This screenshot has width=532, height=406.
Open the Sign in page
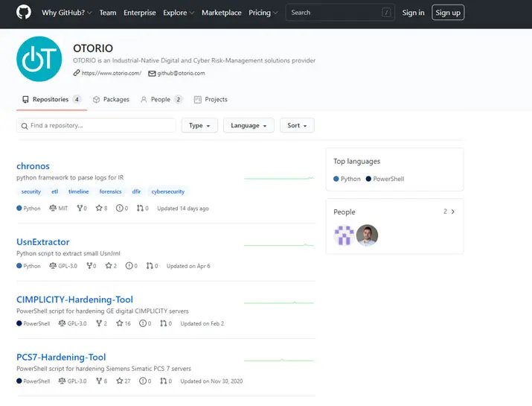point(413,13)
